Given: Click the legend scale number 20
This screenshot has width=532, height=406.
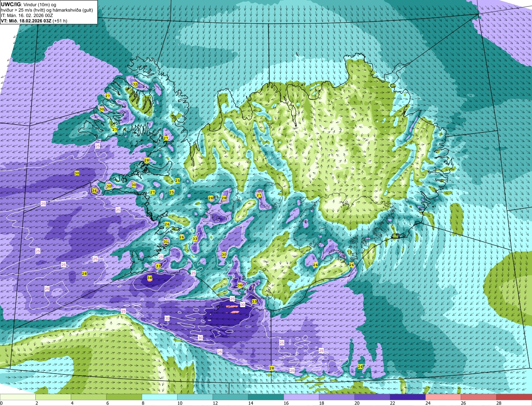Looking at the screenshot, I should (357, 403).
